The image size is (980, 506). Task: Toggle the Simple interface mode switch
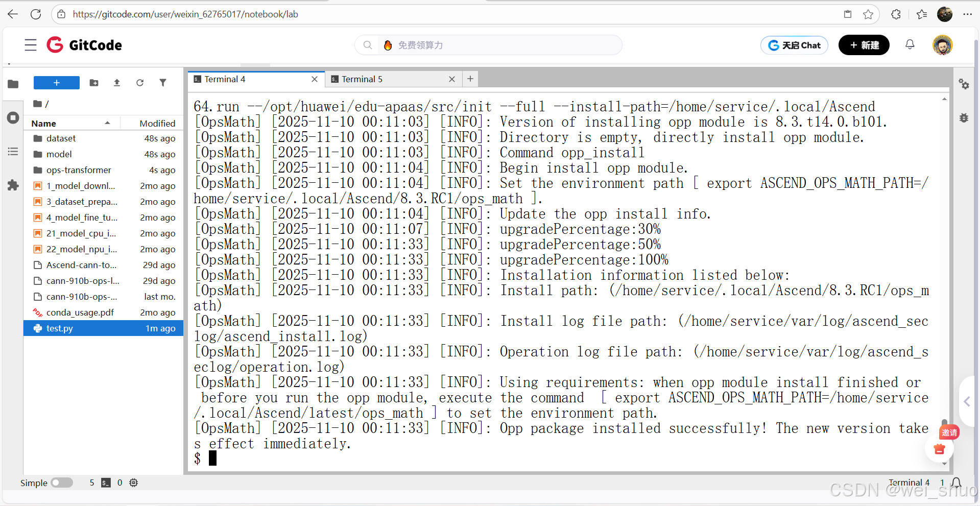pos(62,483)
